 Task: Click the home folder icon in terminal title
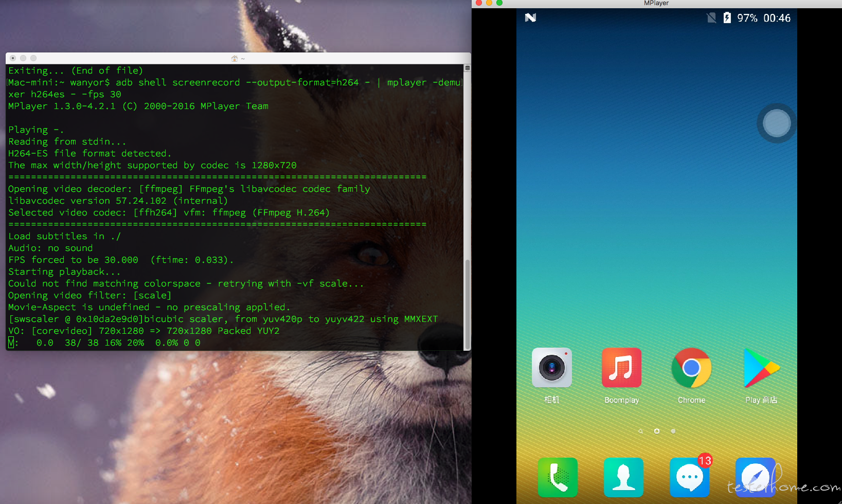pos(235,59)
